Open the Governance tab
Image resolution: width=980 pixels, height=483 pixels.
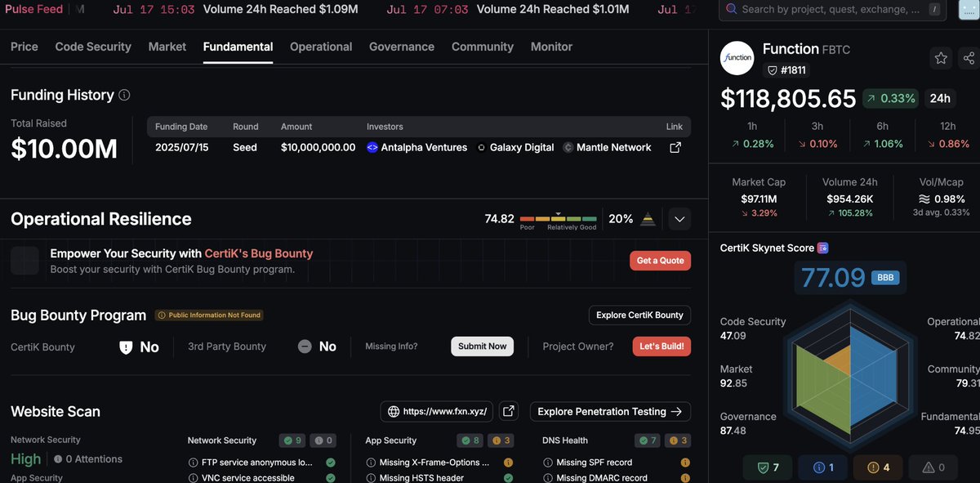pyautogui.click(x=402, y=47)
